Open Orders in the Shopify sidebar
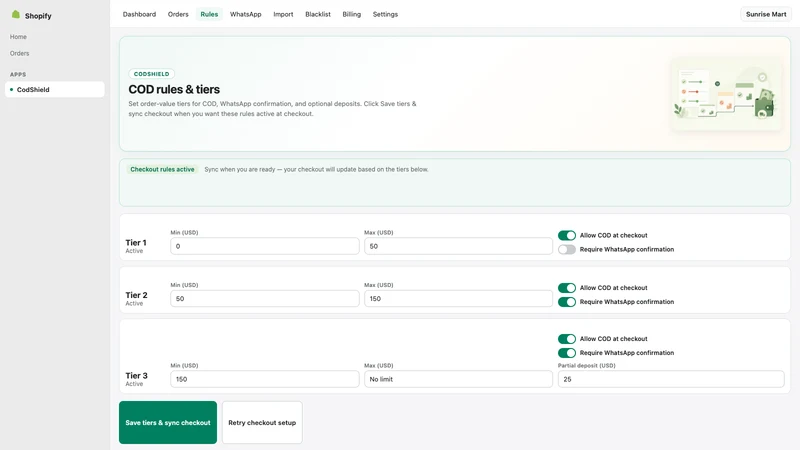This screenshot has height=450, width=800. tap(19, 53)
